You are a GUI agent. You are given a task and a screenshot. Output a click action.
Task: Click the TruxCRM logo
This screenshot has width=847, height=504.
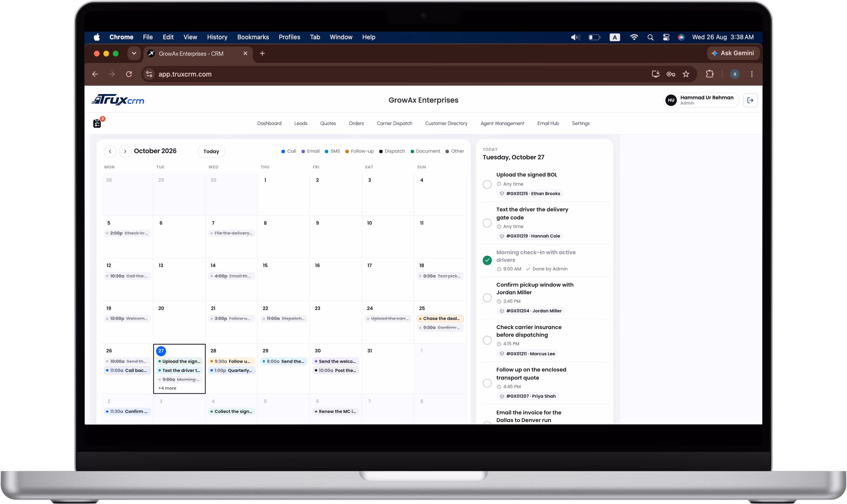click(x=118, y=100)
